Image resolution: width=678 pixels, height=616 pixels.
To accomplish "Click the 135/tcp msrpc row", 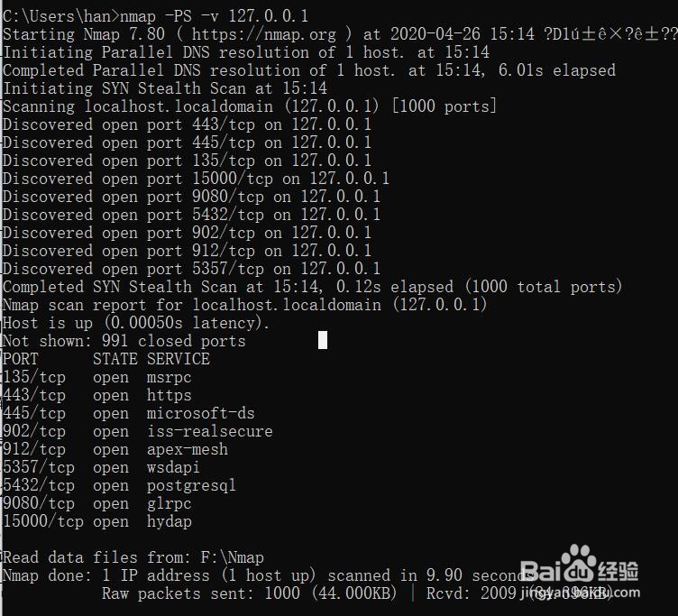I will pos(97,377).
